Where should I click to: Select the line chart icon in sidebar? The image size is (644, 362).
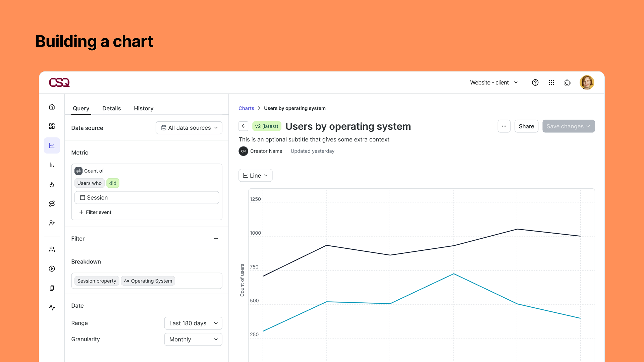pos(52,145)
